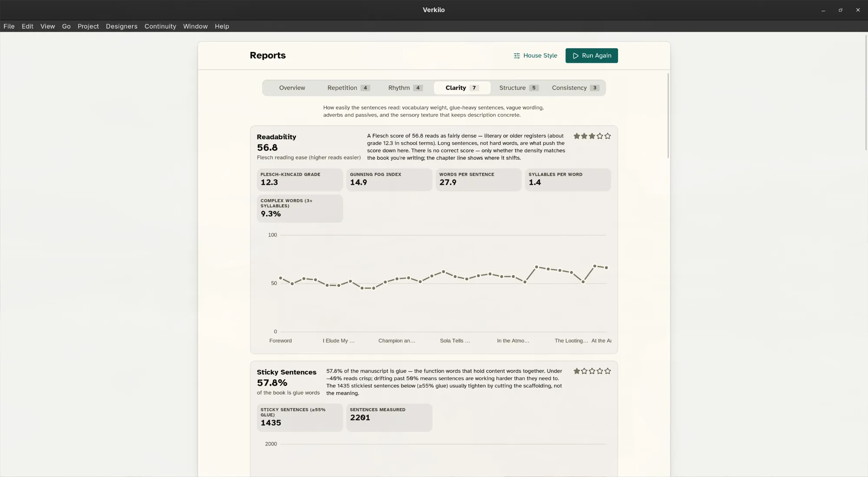868x477 pixels.
Task: Click the Sentences Measured 2201 card
Action: (x=389, y=418)
